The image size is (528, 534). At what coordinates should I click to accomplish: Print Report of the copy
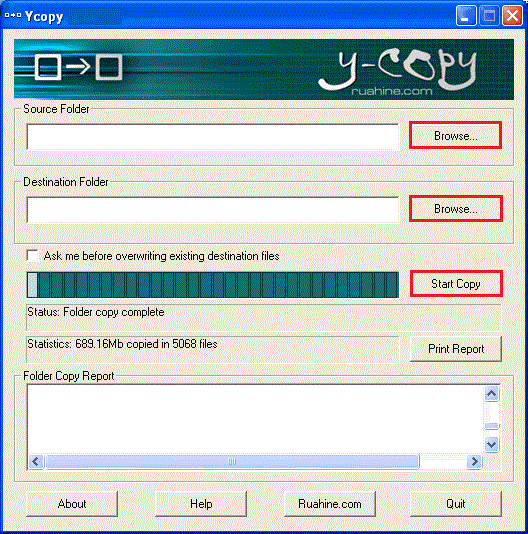coord(456,349)
